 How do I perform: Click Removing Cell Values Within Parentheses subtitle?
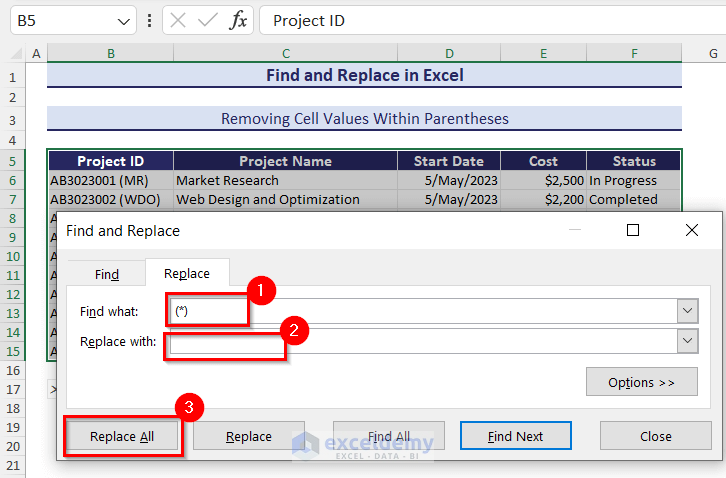tap(364, 119)
